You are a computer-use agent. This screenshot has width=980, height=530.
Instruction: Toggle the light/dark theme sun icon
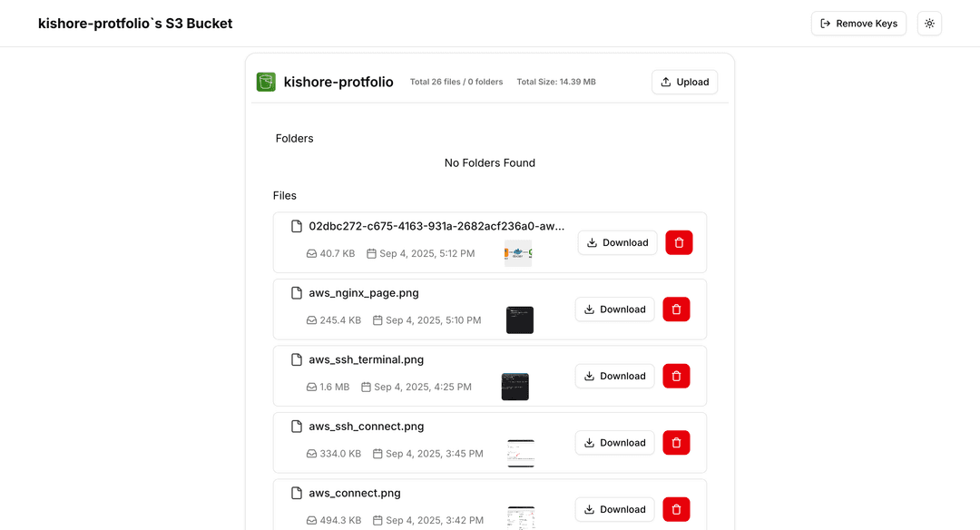click(929, 24)
